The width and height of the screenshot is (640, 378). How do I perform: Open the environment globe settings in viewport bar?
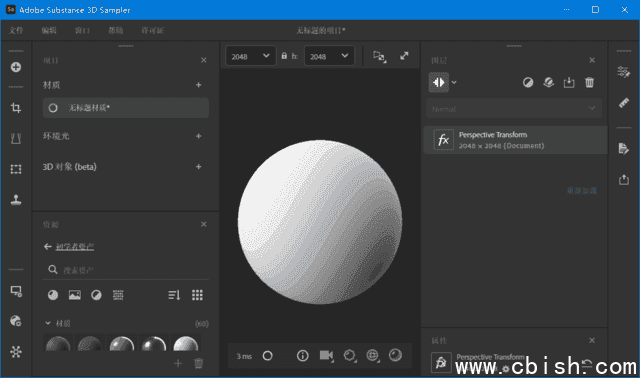pyautogui.click(x=373, y=356)
